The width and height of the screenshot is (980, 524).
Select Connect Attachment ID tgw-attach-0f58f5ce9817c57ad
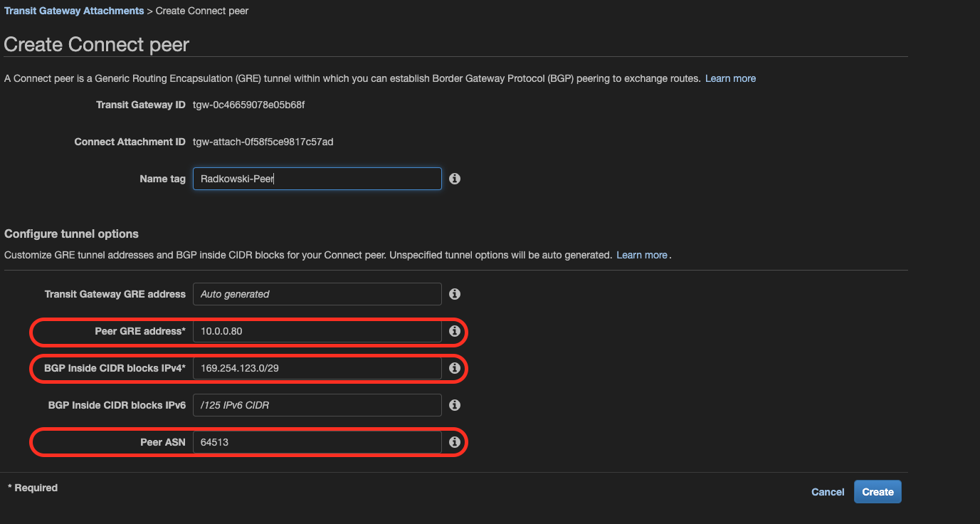click(263, 142)
